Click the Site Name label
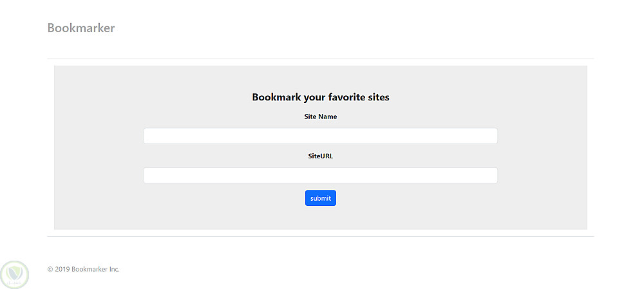The image size is (644, 289). click(x=320, y=117)
